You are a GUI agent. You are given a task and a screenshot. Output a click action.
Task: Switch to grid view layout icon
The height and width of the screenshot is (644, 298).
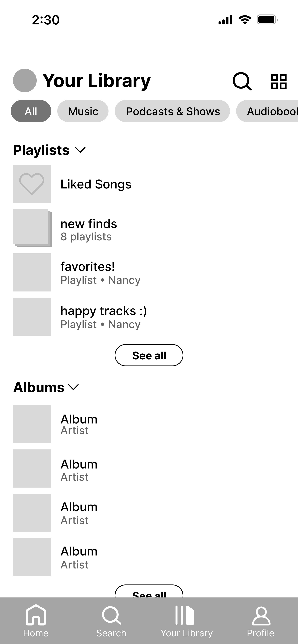point(279,81)
